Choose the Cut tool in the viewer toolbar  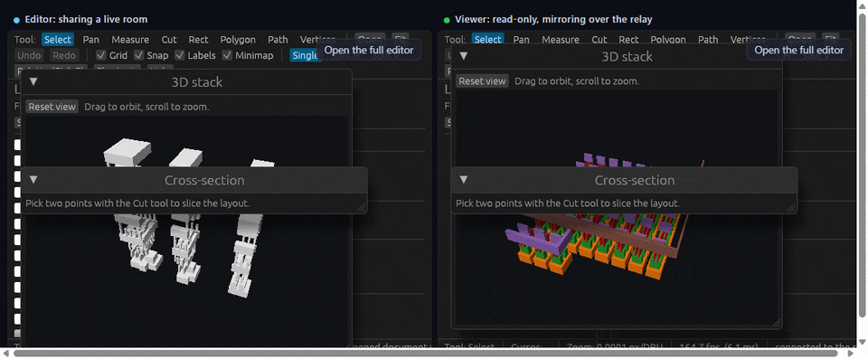click(x=599, y=39)
